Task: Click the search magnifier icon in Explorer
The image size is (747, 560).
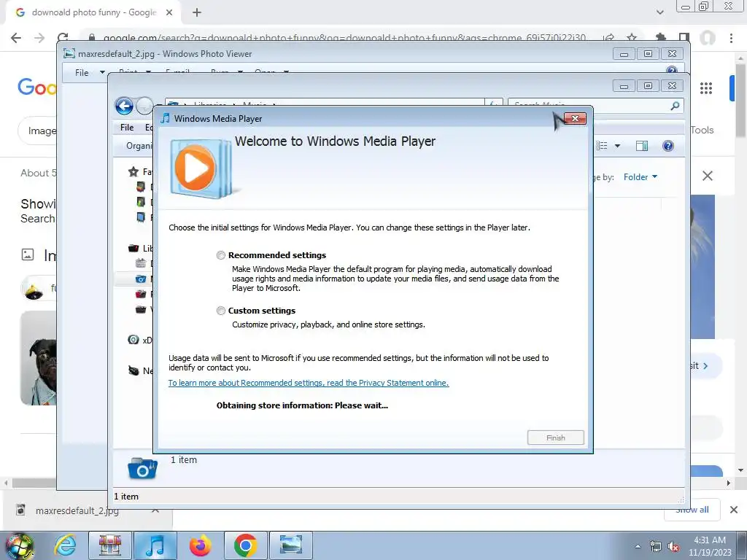Action: pyautogui.click(x=675, y=106)
